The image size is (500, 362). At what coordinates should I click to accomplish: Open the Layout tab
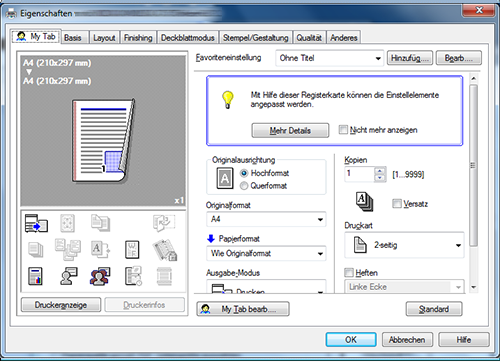pos(104,38)
